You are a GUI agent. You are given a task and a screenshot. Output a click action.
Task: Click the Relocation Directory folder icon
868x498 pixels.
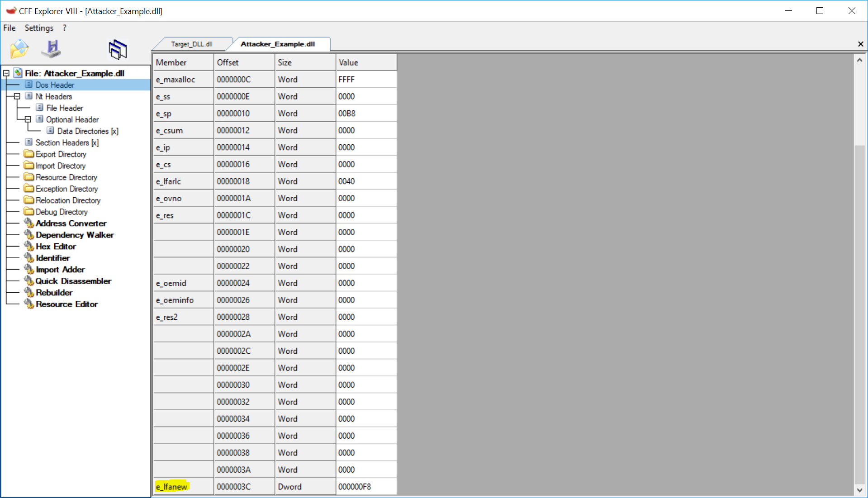tap(29, 200)
